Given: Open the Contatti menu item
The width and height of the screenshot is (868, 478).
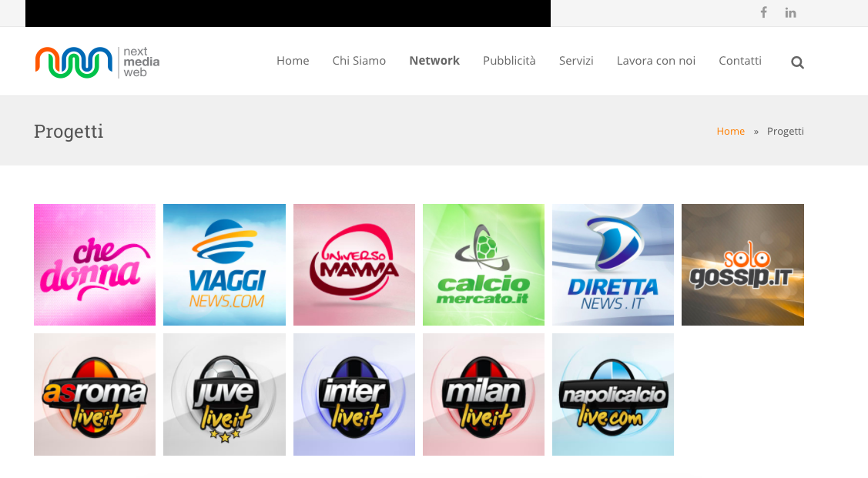Looking at the screenshot, I should [x=740, y=61].
